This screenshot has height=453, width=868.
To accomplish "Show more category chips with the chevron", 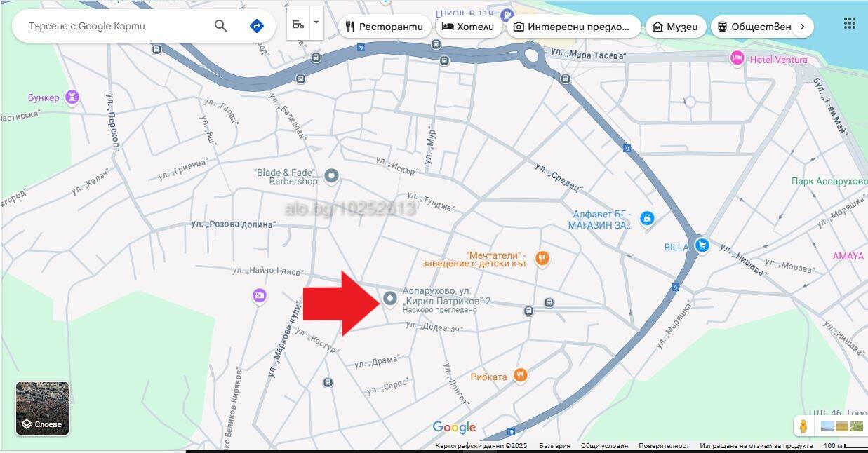I will click(x=803, y=27).
